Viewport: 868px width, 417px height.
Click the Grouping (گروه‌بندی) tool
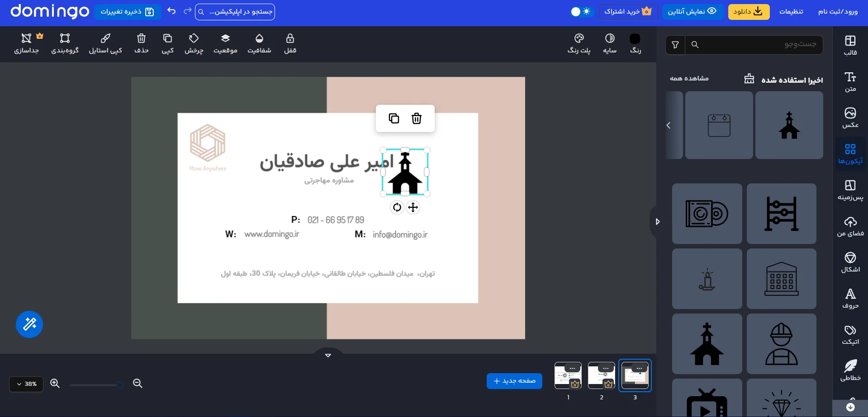click(x=65, y=43)
